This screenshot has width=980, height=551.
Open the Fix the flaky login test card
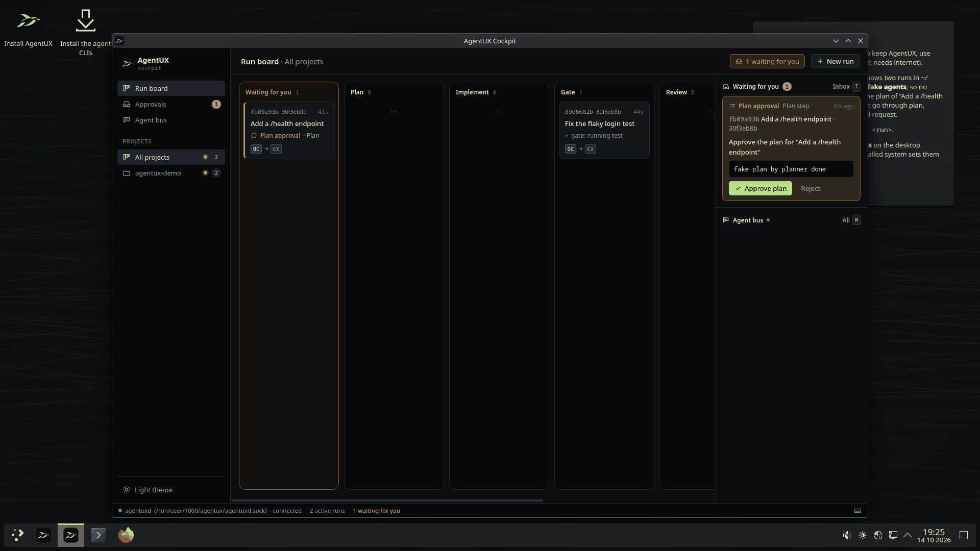pos(604,130)
